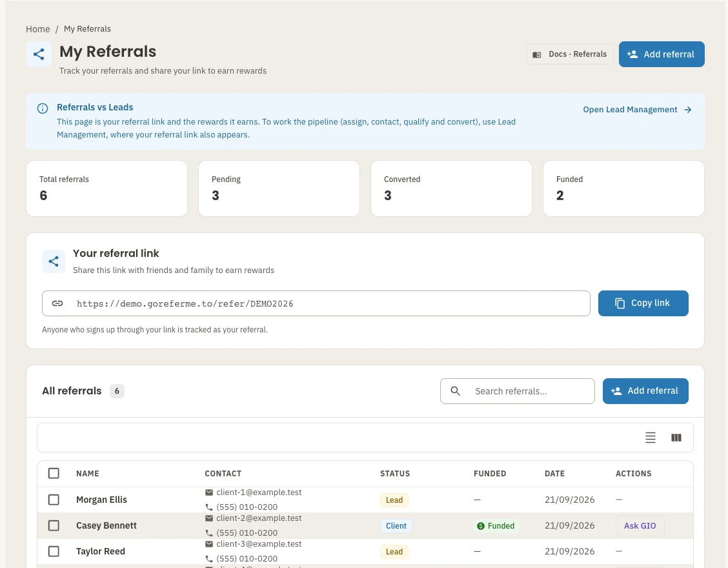This screenshot has width=728, height=568.
Task: Click the My Referrals breadcrumb text
Action: coord(87,29)
